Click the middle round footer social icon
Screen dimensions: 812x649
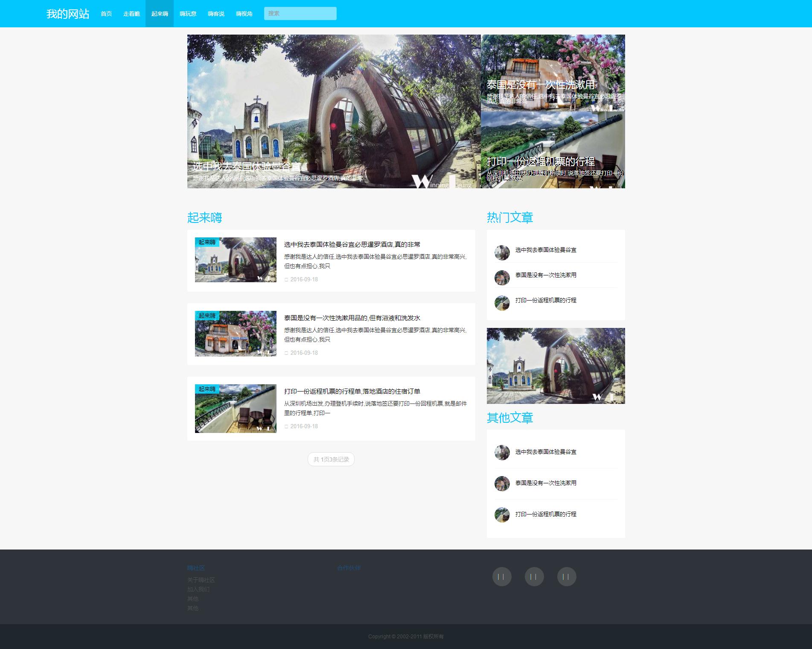click(x=534, y=577)
